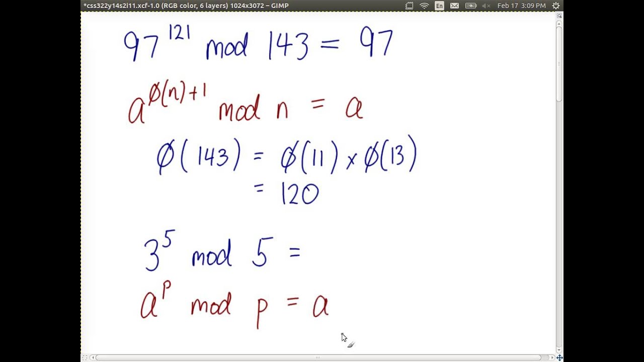Click the zoom-on-resize icon at canvas corner
The width and height of the screenshot is (644, 362).
[559, 16]
